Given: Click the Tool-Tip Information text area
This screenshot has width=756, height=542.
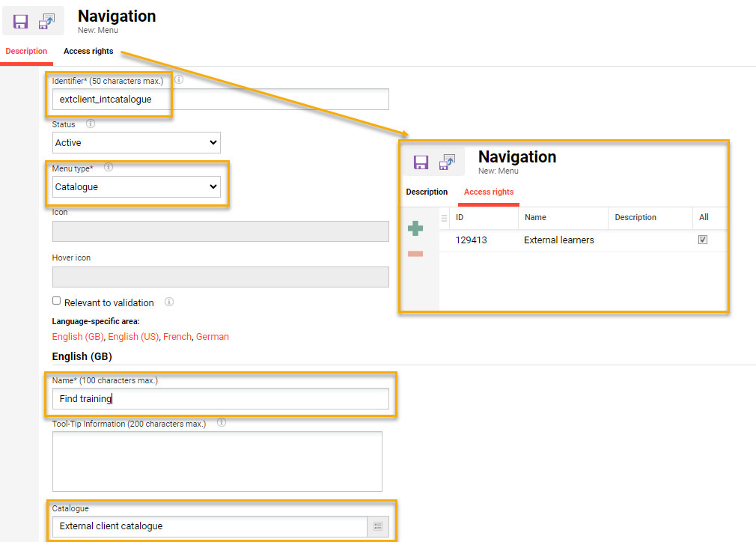Looking at the screenshot, I should pos(217,461).
